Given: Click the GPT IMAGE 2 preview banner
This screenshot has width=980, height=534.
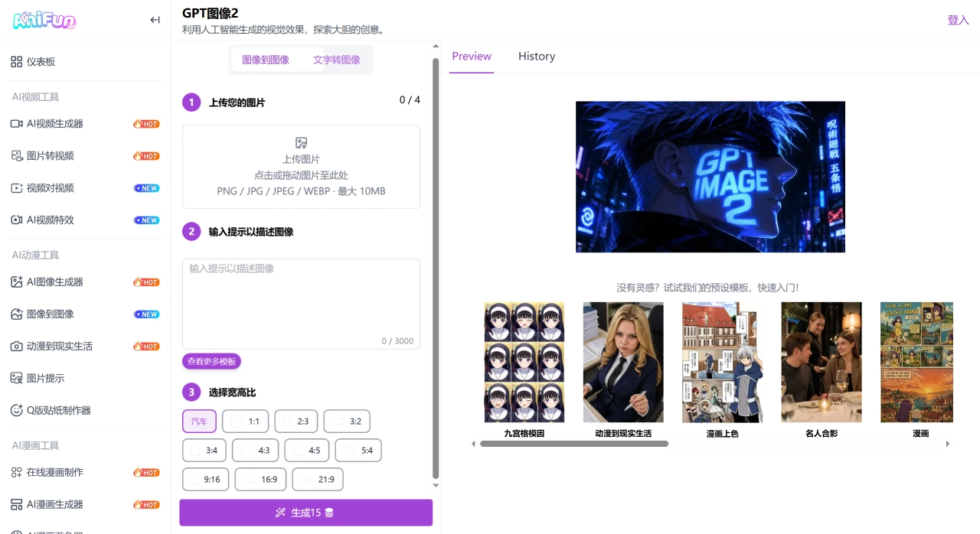Looking at the screenshot, I should tap(710, 177).
